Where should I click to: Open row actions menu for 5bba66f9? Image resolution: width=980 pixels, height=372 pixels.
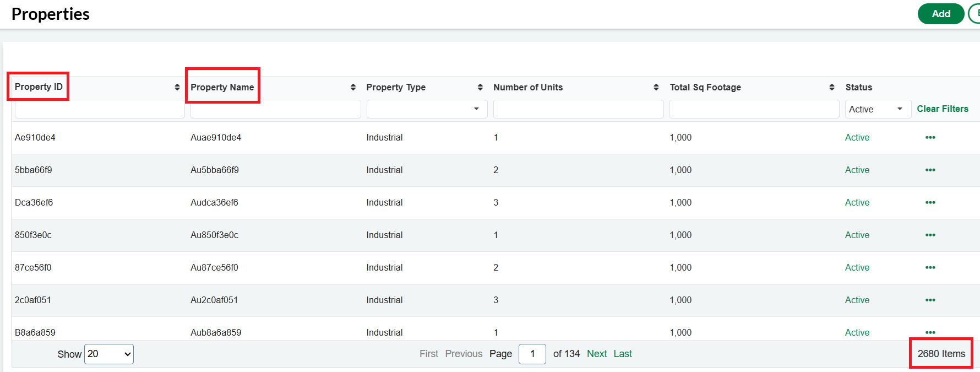930,170
